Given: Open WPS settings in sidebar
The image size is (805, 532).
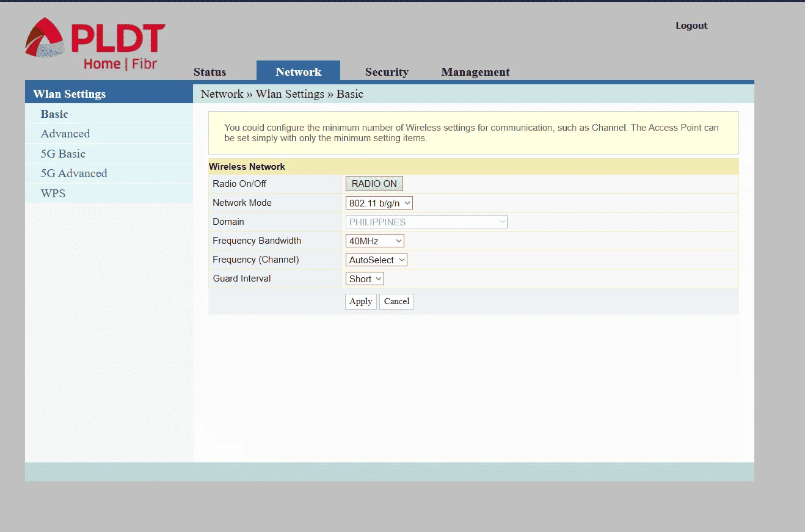Looking at the screenshot, I should tap(53, 194).
